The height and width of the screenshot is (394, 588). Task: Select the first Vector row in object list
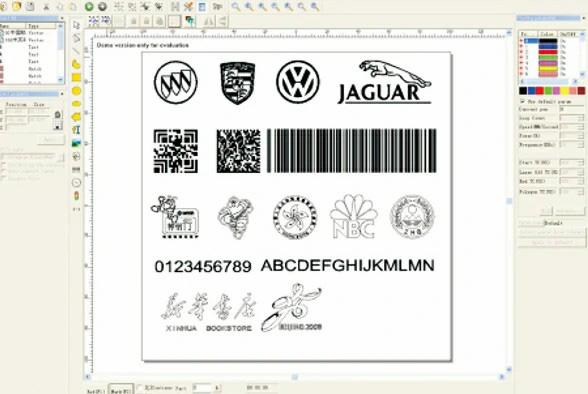tap(28, 33)
